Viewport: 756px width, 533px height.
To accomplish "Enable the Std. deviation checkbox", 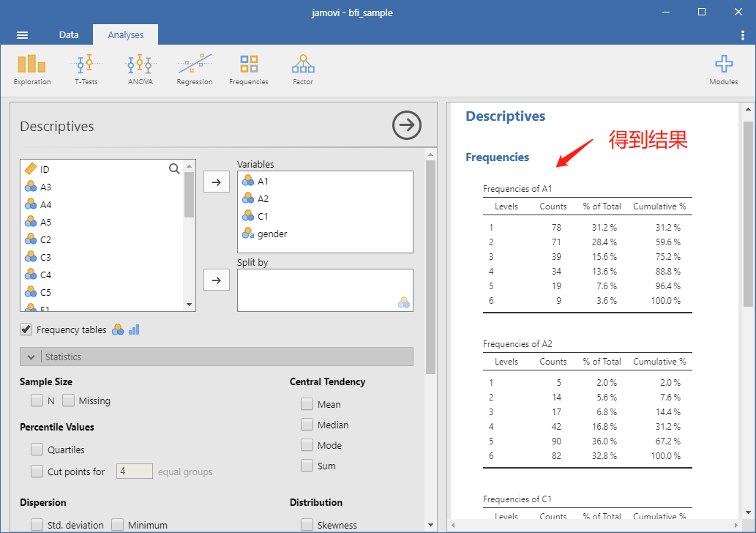I will [37, 524].
